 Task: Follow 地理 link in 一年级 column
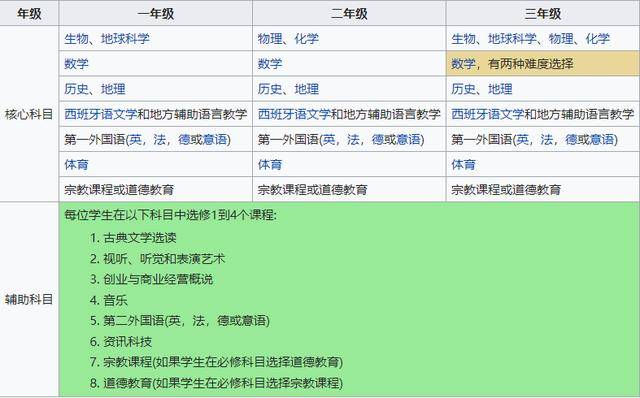tap(113, 89)
